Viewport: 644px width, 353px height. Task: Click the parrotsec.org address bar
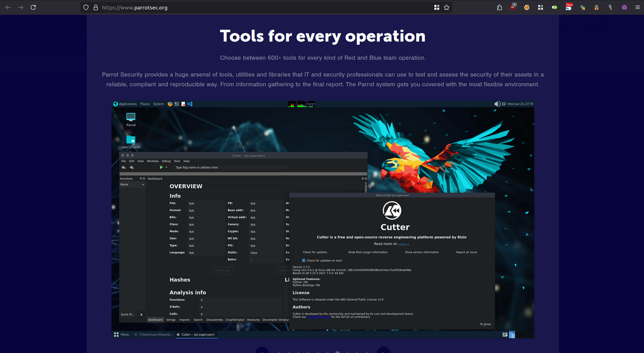266,8
